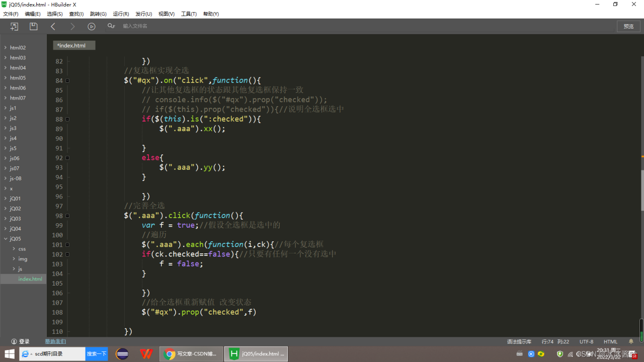Click the UTF-8 encoding selector

[x=586, y=342]
